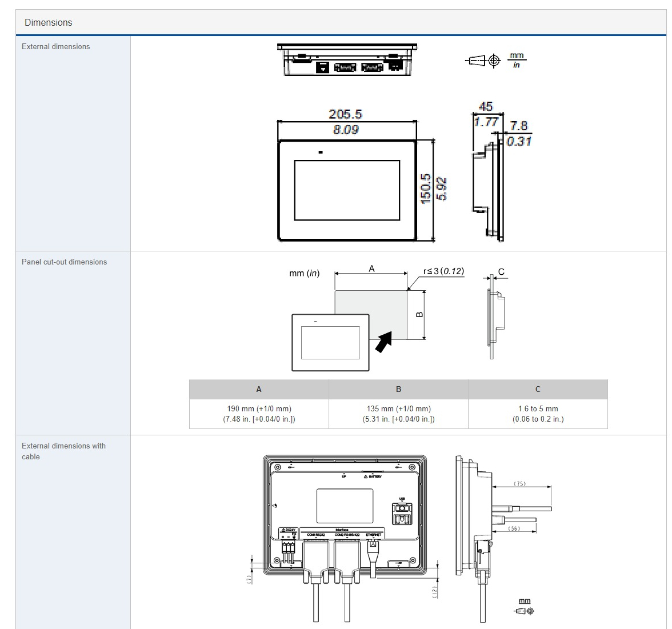The height and width of the screenshot is (629, 672).
Task: Click the ETHERNET port connector
Action: [x=373, y=553]
